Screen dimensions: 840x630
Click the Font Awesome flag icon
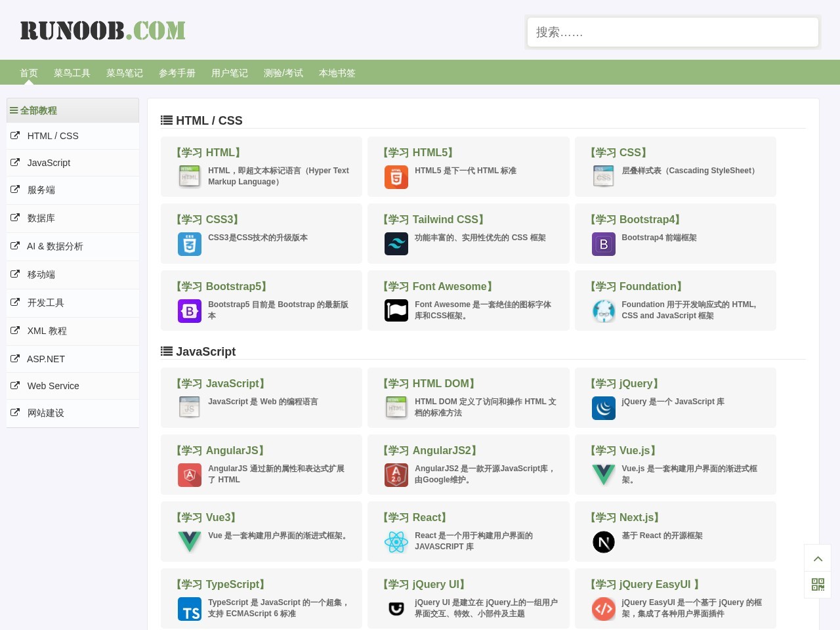coord(396,310)
